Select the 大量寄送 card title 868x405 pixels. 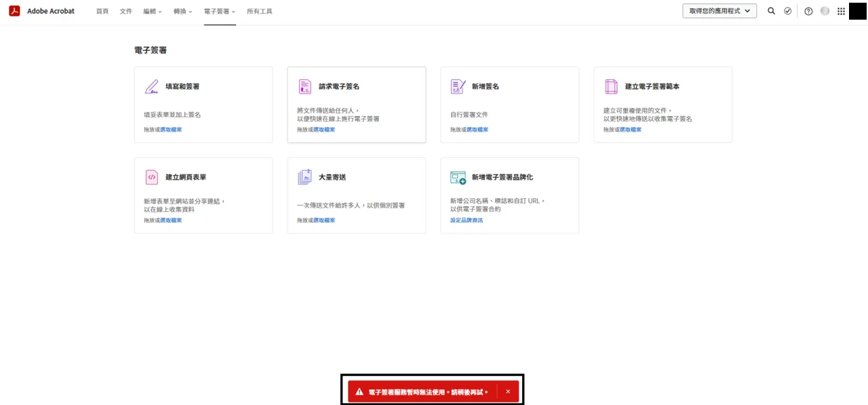[x=332, y=177]
